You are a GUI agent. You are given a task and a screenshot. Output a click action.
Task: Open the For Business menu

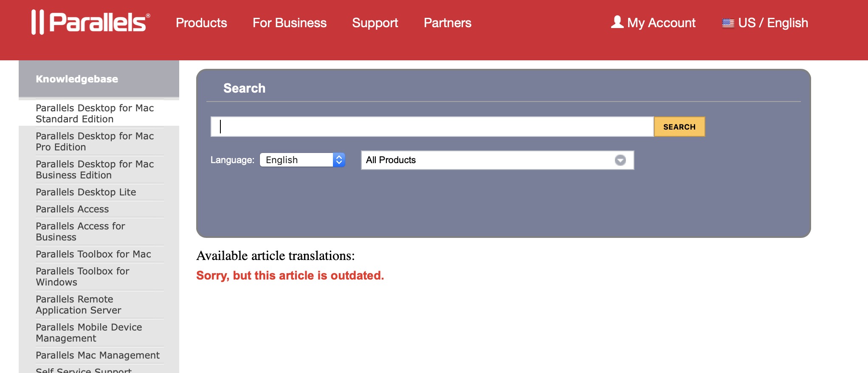pos(290,23)
